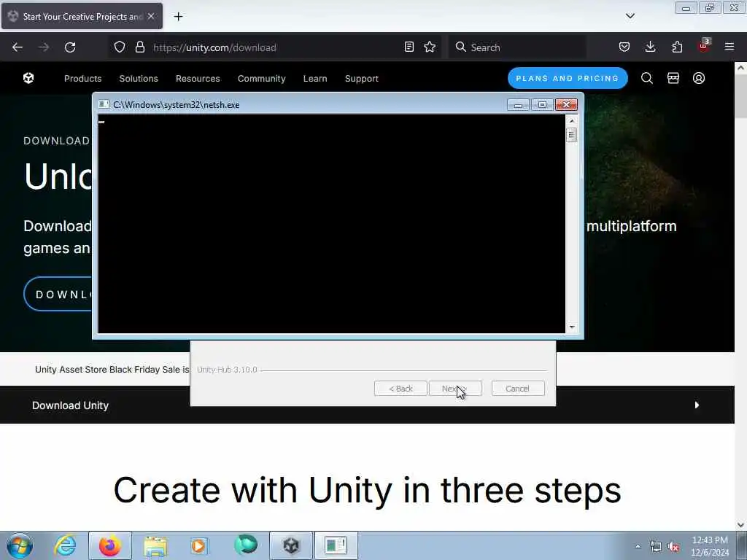
Task: Close the netsh.exe console window
Action: pyautogui.click(x=566, y=105)
